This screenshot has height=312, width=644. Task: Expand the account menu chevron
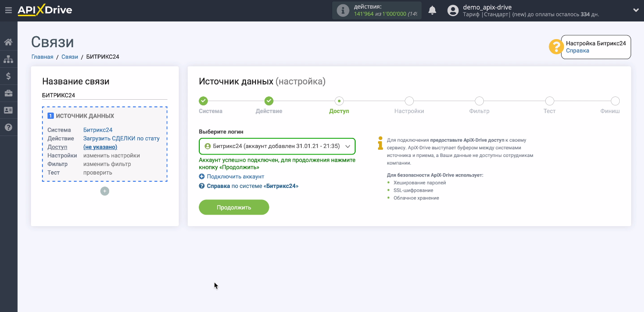[635, 10]
